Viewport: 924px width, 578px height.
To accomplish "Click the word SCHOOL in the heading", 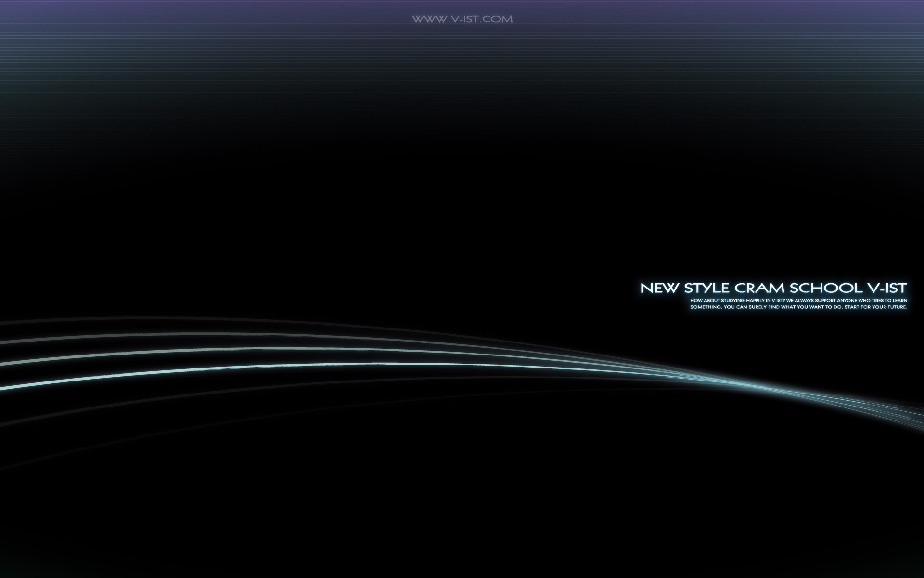I will pos(825,288).
